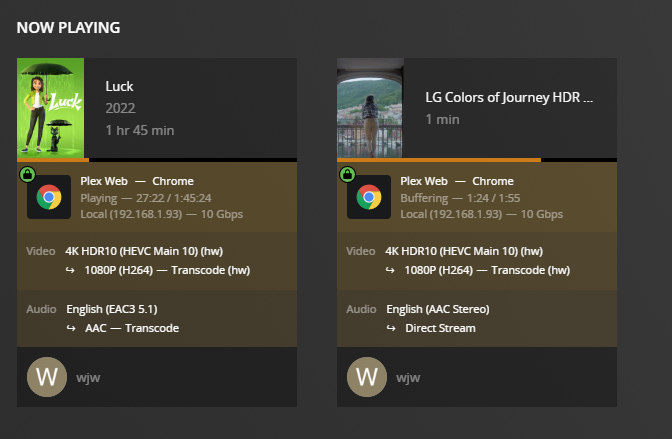Click wjw username under LG Colors session
672x439 pixels.
408,378
